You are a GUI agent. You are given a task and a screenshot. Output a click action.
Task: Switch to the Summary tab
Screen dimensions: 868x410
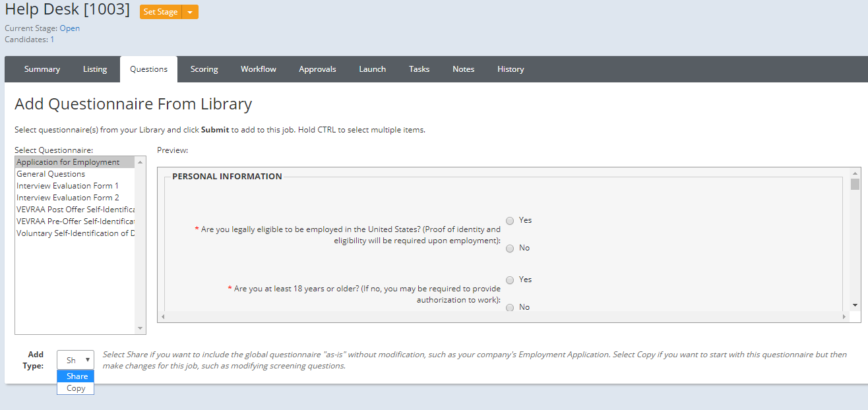(42, 69)
